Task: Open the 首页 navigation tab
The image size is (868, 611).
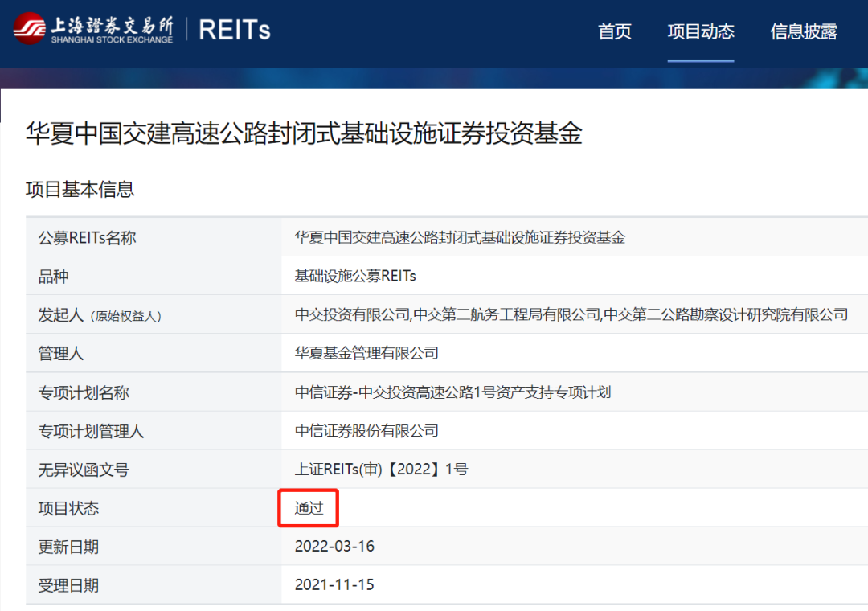Action: point(615,31)
